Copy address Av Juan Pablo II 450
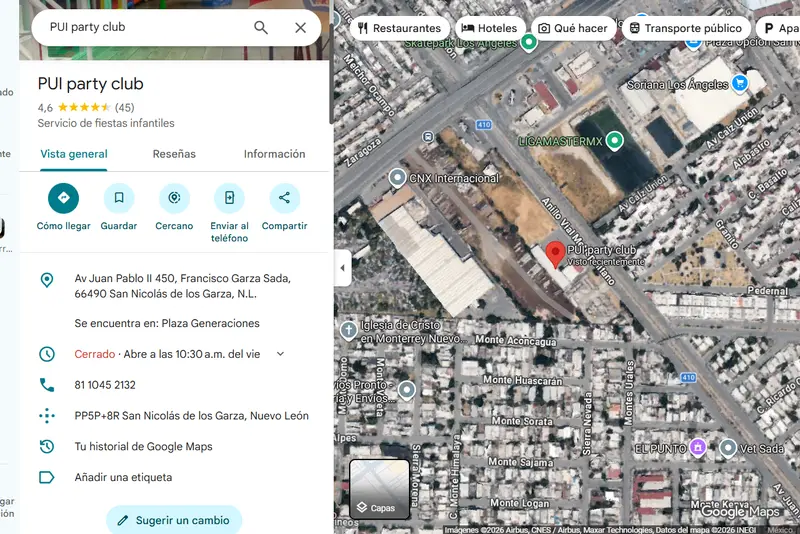Image resolution: width=800 pixels, height=534 pixels. point(183,286)
